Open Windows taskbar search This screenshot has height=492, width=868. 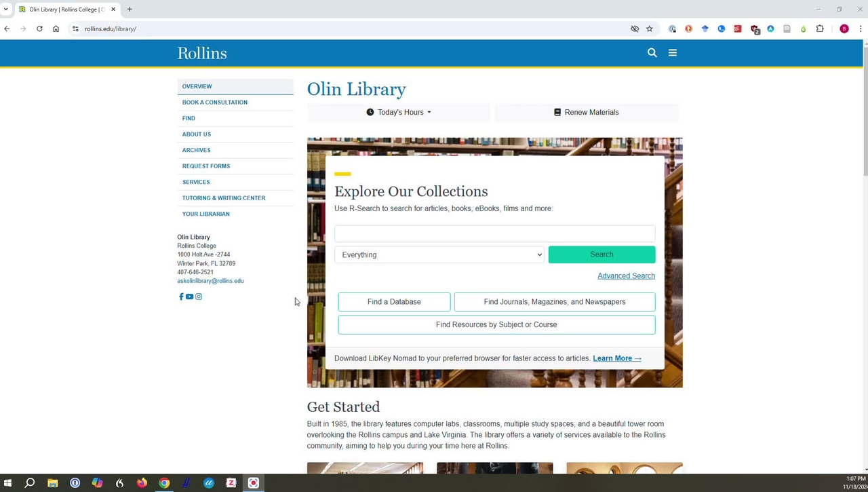click(x=30, y=483)
